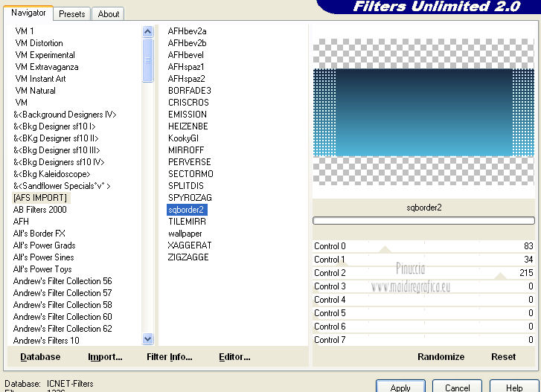Screen dimensions: 541x392
Task: Choose the CRISCROS filter
Action: click(x=188, y=103)
